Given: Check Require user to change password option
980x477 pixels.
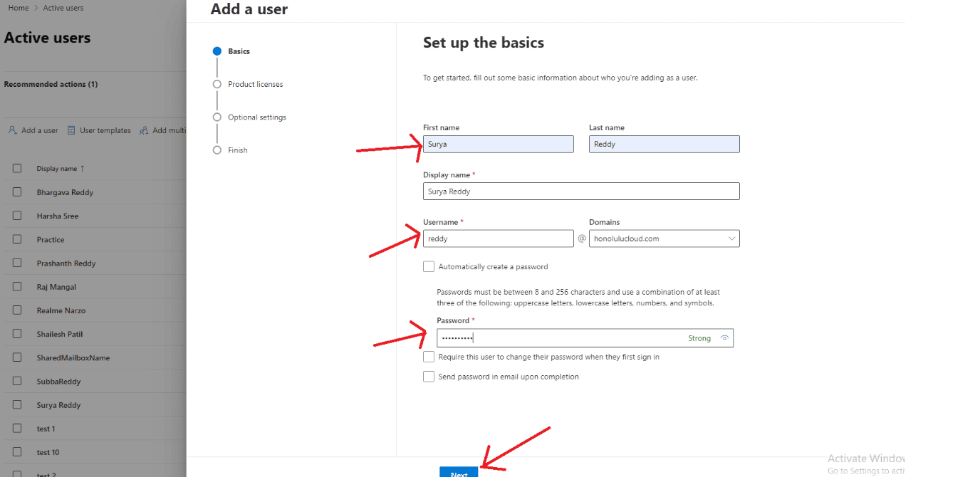Looking at the screenshot, I should coord(429,357).
